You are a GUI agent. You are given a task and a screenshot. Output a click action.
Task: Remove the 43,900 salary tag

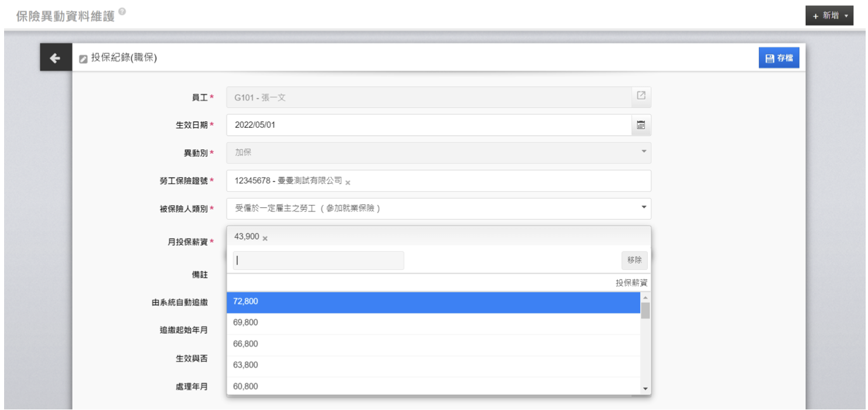coord(265,238)
